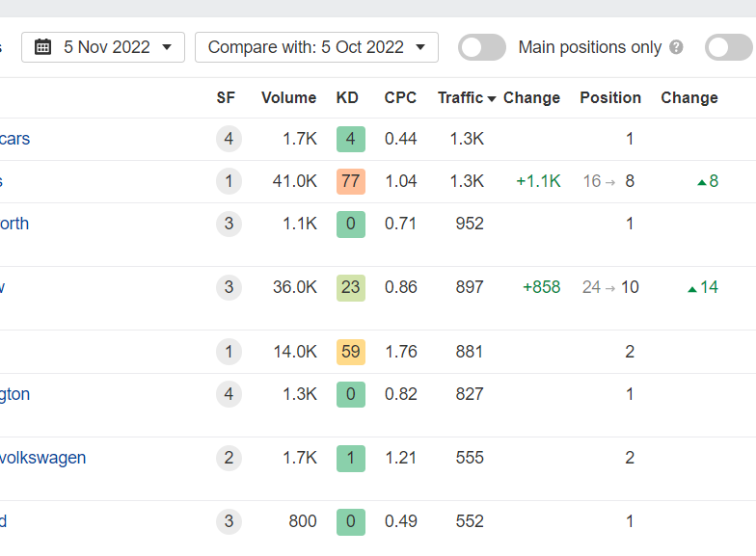This screenshot has height=556, width=756.
Task: Click the KD 59 badge
Action: point(351,352)
